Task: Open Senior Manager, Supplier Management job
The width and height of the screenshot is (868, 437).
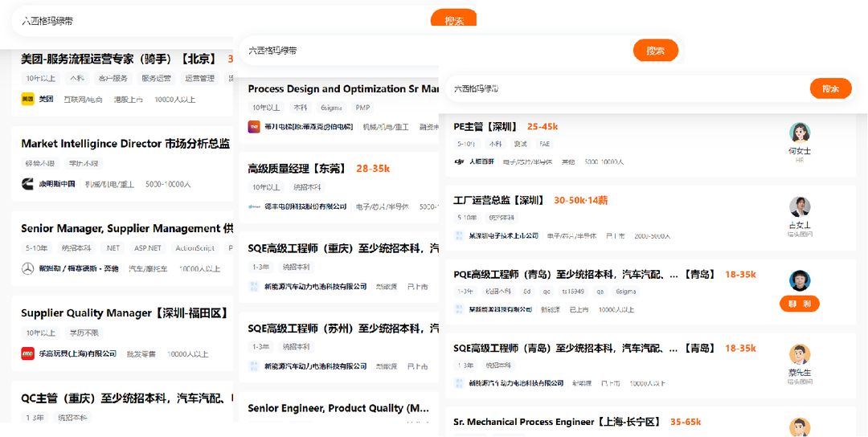Action: pyautogui.click(x=127, y=228)
